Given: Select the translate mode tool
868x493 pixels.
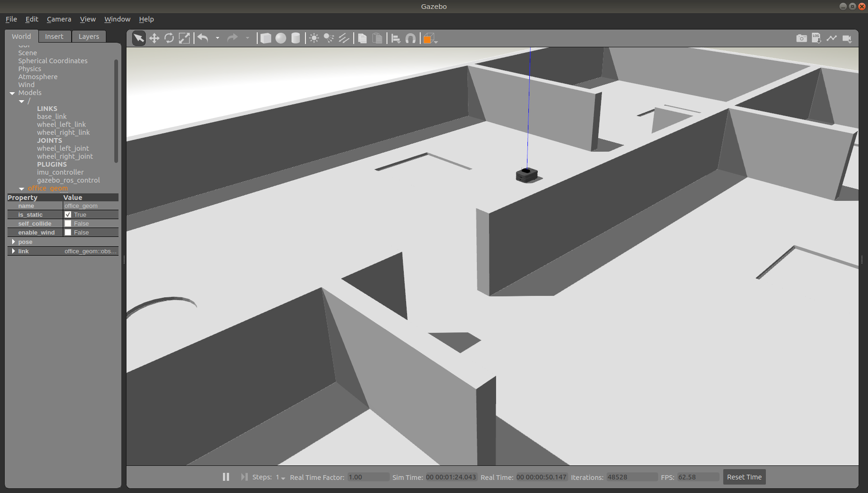Looking at the screenshot, I should tap(154, 38).
